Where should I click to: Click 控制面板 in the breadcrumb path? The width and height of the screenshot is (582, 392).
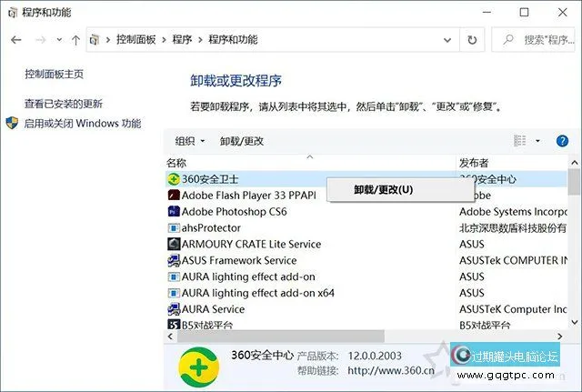(x=135, y=39)
